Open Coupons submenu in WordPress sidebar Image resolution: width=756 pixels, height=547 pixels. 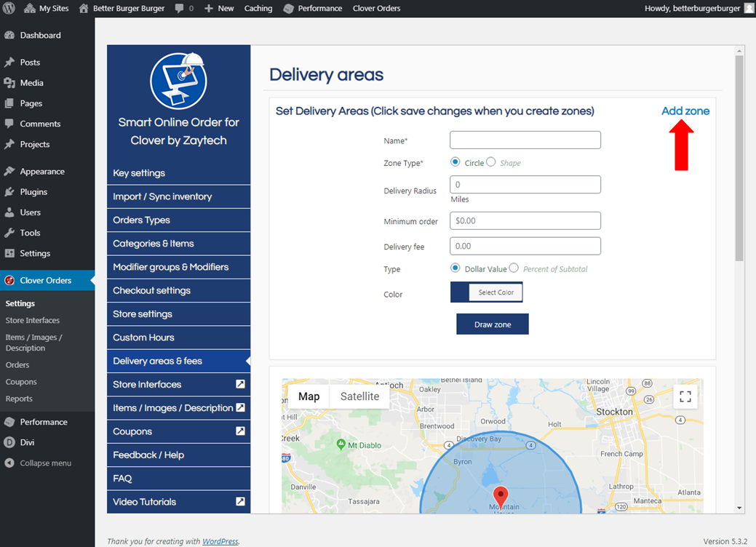(x=20, y=382)
